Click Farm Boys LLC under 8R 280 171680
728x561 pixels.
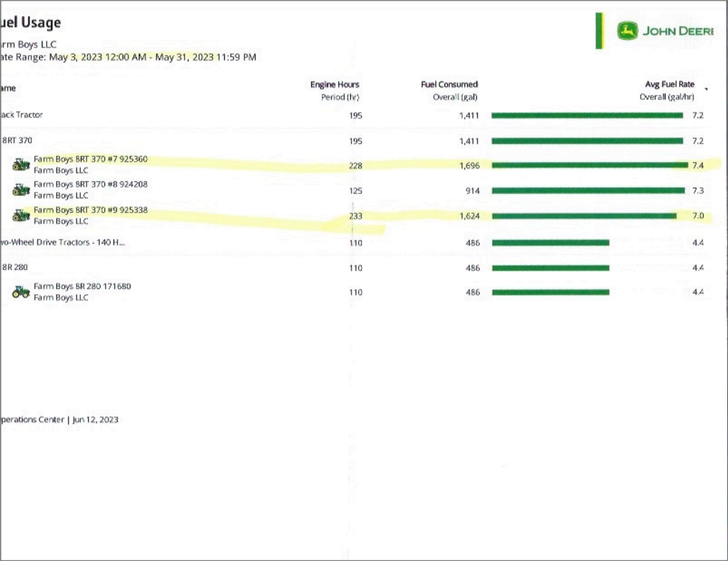point(61,297)
